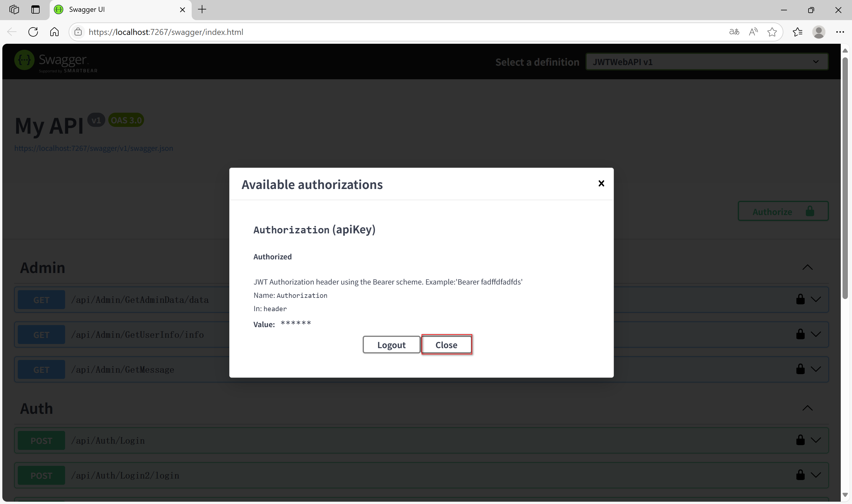This screenshot has height=504, width=852.
Task: Click the browser refresh icon
Action: click(x=33, y=32)
